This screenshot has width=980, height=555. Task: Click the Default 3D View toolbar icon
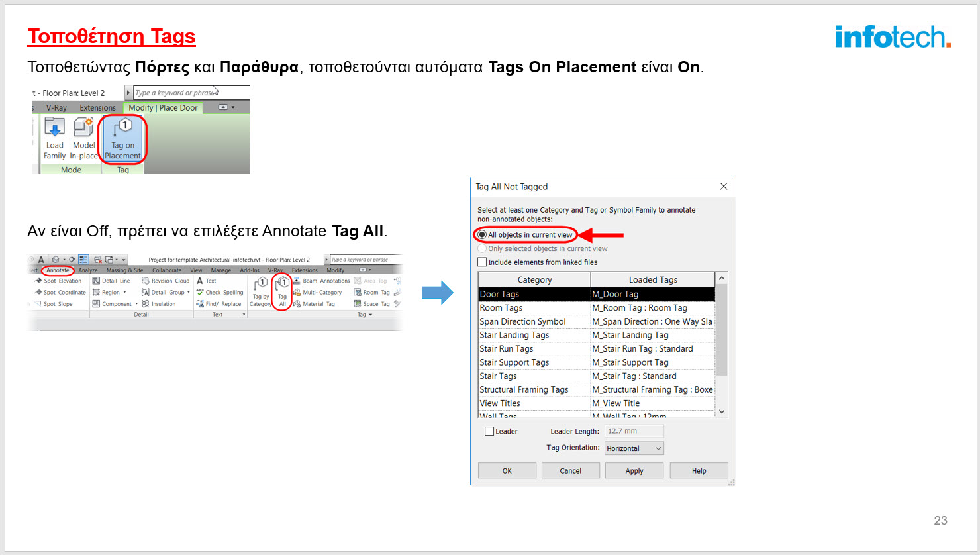[57, 260]
